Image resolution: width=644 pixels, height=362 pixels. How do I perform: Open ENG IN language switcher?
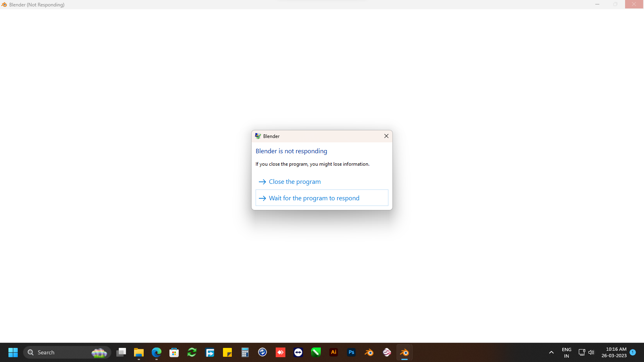click(567, 352)
